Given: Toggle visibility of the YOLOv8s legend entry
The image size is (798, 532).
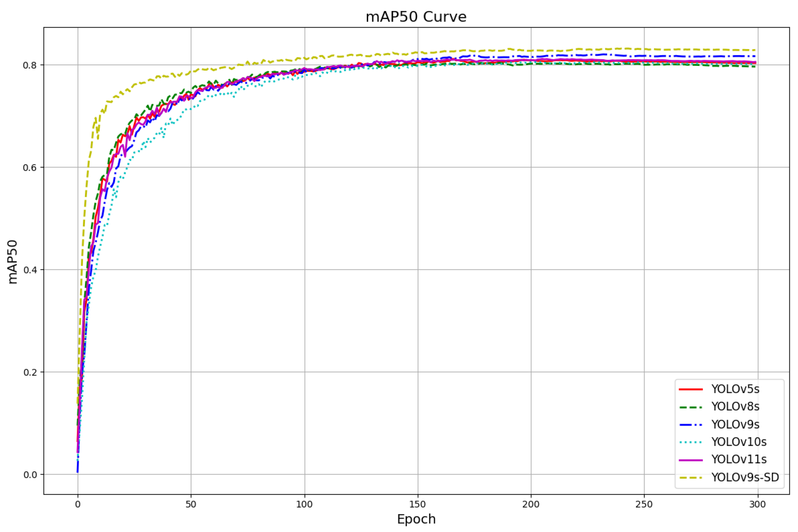Looking at the screenshot, I should point(735,407).
